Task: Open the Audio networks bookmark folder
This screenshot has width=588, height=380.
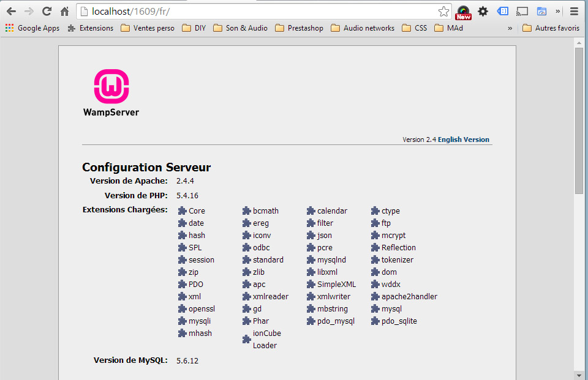Action: (x=363, y=28)
